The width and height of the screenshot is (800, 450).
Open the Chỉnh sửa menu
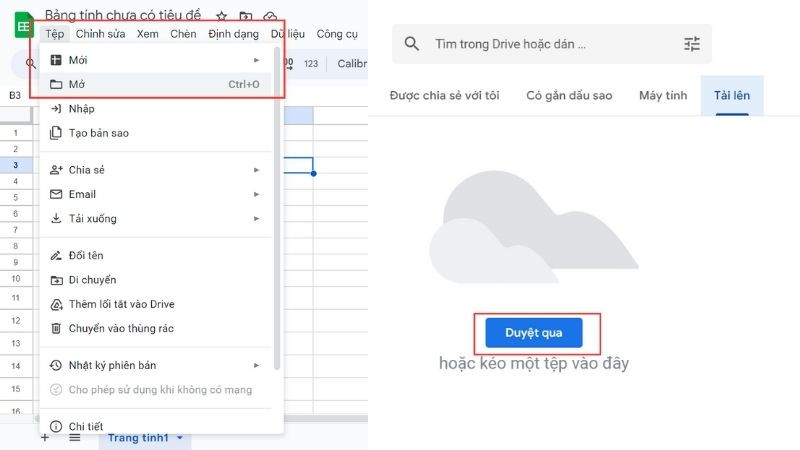click(101, 34)
